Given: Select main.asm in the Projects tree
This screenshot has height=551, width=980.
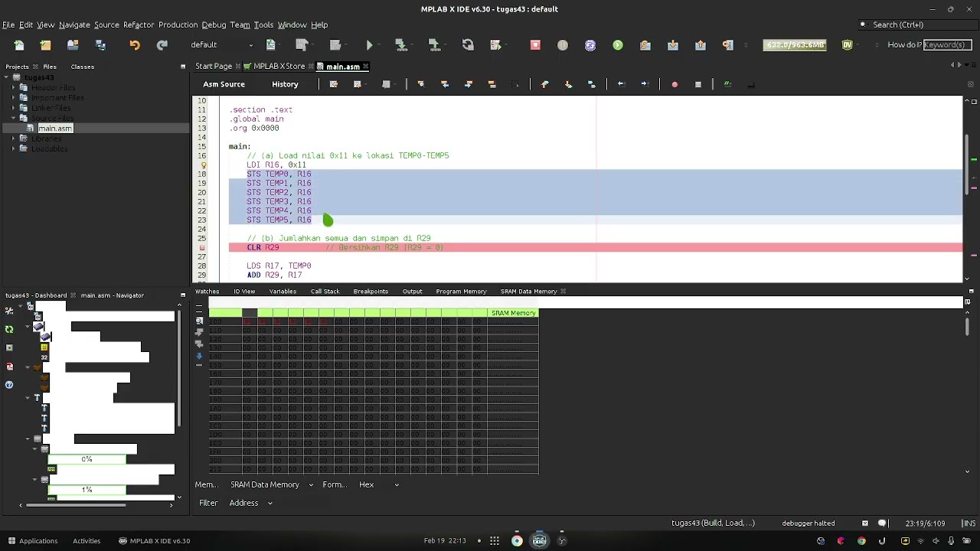Looking at the screenshot, I should (55, 129).
